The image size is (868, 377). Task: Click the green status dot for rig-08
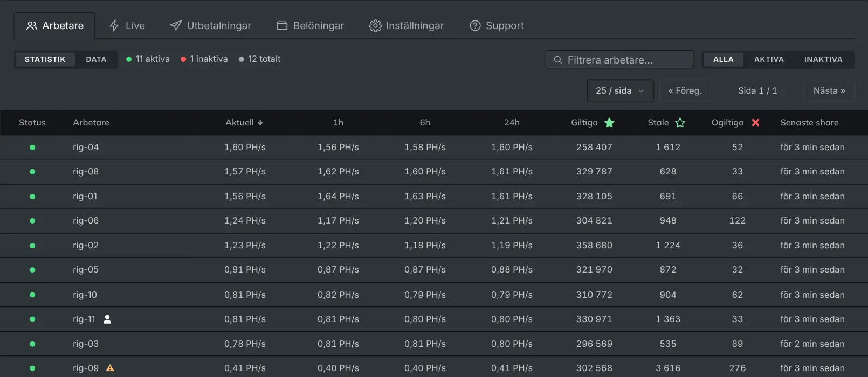click(32, 172)
